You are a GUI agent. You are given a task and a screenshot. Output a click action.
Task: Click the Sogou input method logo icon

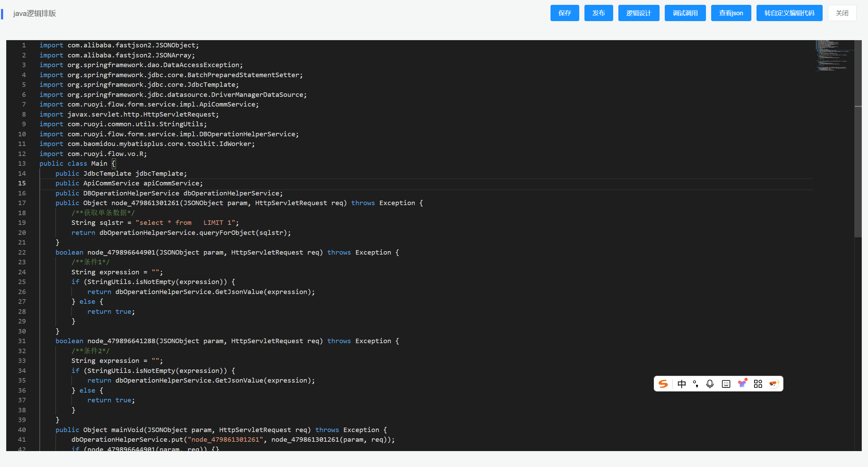(663, 384)
